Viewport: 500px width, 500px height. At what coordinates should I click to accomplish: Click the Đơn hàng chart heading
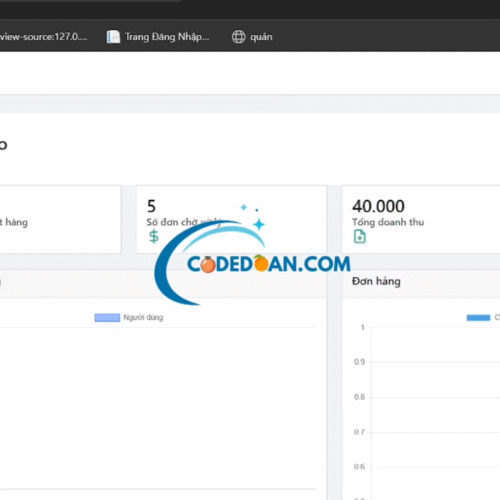(376, 281)
